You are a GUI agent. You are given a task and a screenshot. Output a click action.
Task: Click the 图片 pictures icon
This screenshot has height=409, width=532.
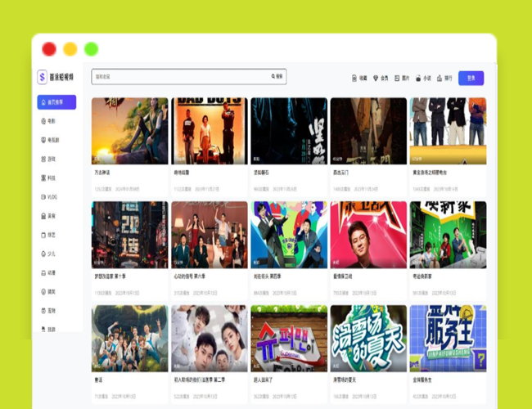tap(396, 79)
